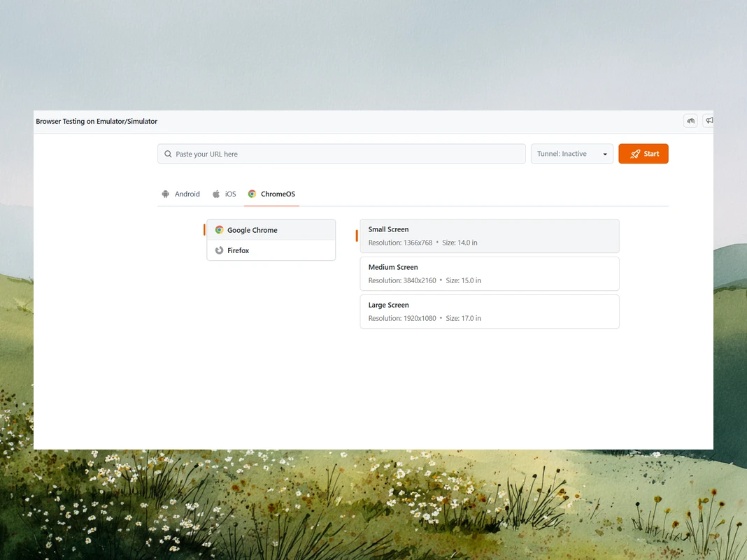Select the ChromeOS tab
The image size is (747, 560).
tap(271, 194)
